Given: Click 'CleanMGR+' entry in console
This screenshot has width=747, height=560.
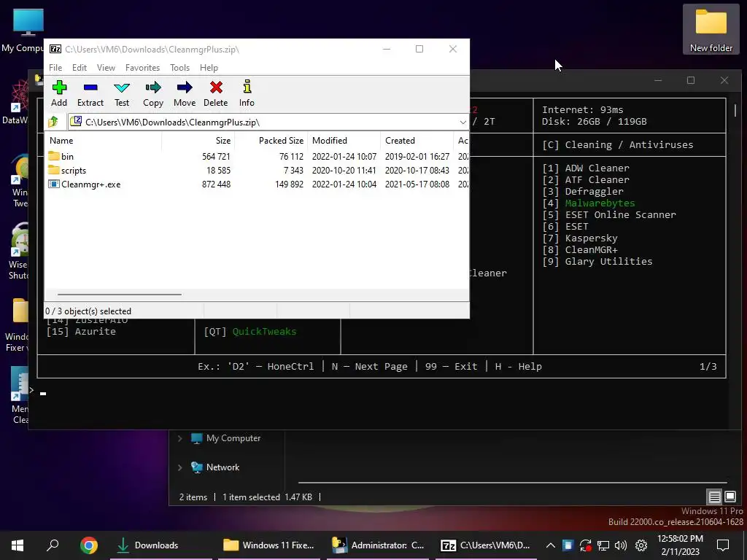Looking at the screenshot, I should click(x=591, y=250).
